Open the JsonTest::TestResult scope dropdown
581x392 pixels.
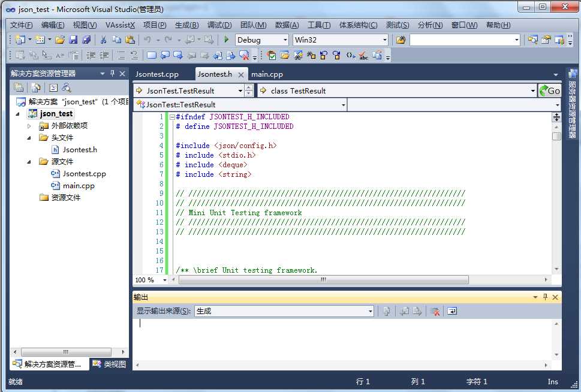tap(343, 105)
